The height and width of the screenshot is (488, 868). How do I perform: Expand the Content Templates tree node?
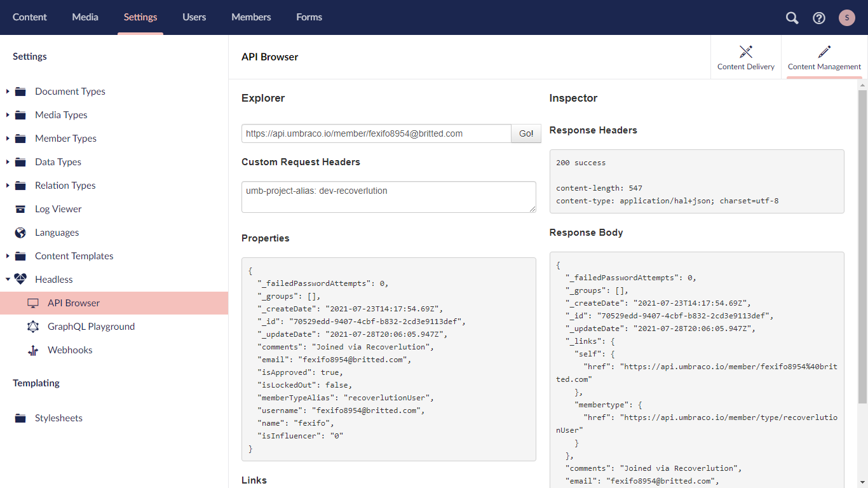point(8,256)
